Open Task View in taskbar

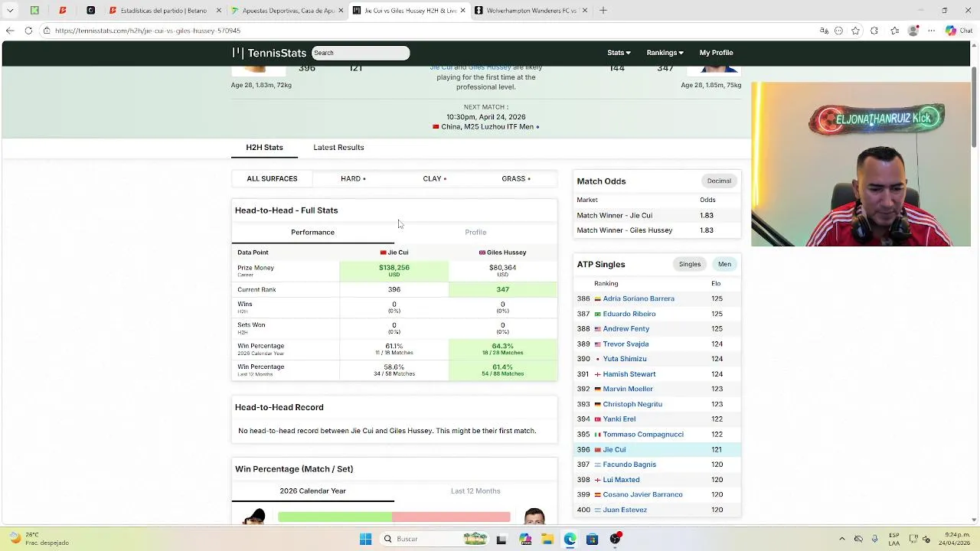[501, 540]
